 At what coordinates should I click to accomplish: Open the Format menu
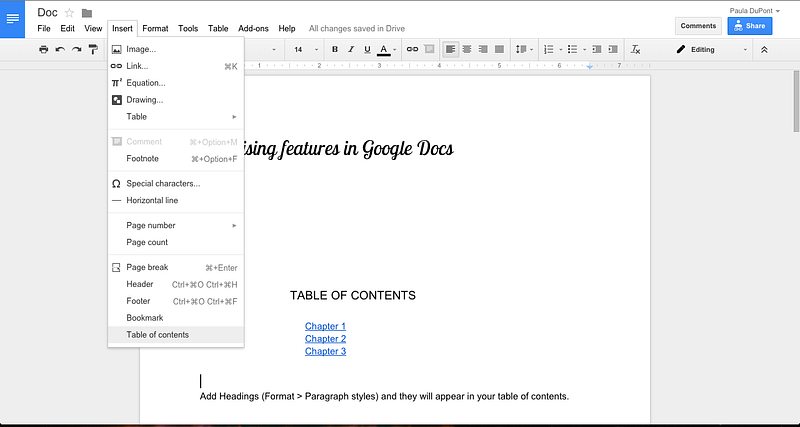click(155, 29)
